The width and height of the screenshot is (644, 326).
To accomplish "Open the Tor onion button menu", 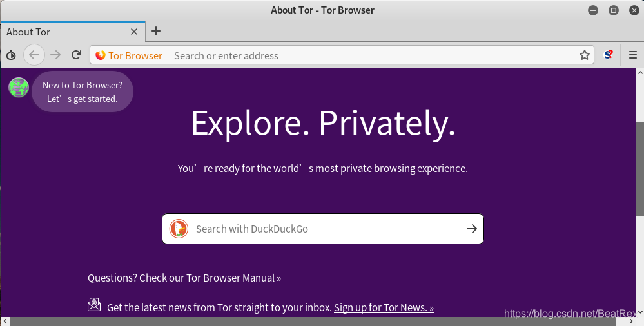I will (11, 55).
